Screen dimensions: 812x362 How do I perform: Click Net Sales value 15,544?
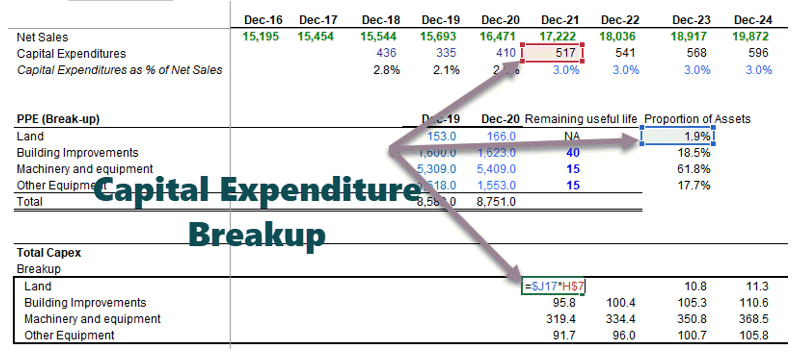click(x=378, y=37)
